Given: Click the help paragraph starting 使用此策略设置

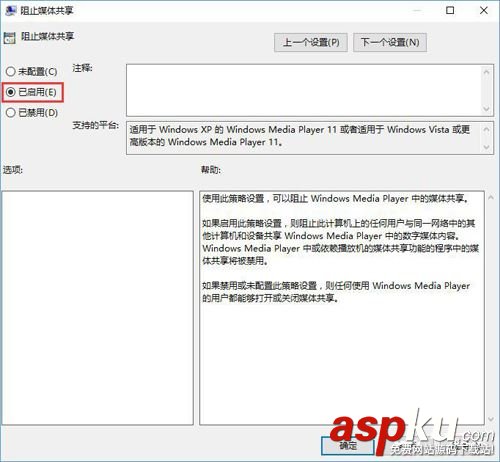Looking at the screenshot, I should [x=335, y=199].
